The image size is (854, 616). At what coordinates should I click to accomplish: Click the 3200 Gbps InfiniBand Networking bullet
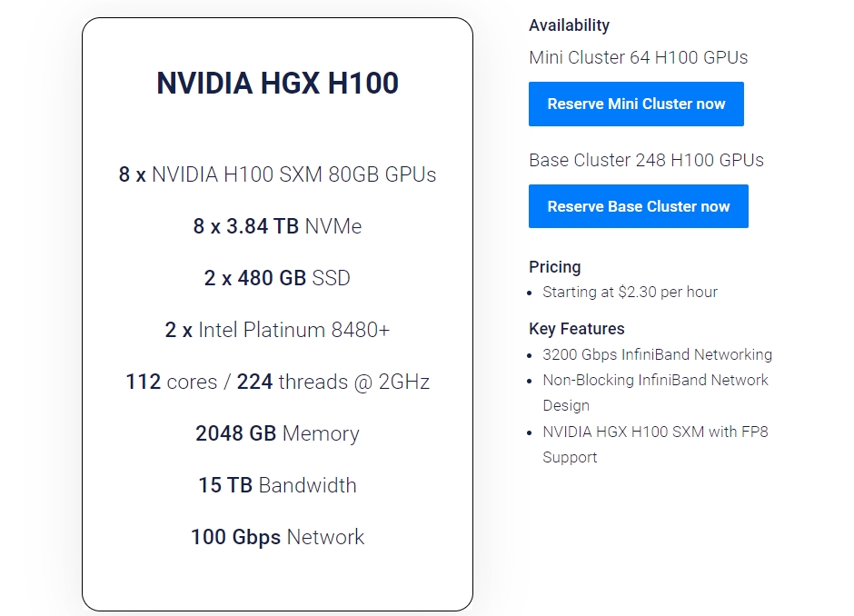(x=657, y=354)
